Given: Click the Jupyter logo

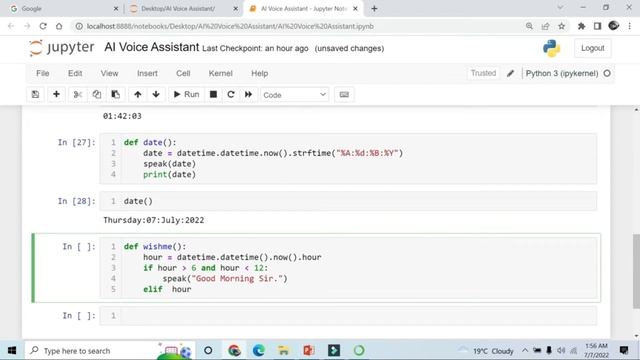Looking at the screenshot, I should (x=62, y=48).
